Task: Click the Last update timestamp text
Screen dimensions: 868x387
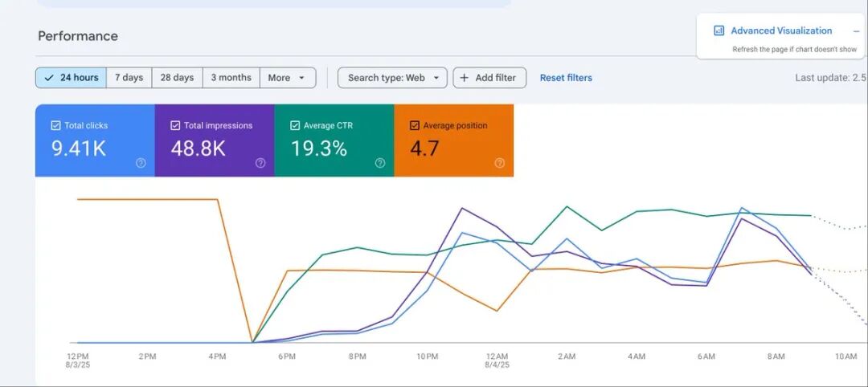Action: (x=832, y=78)
